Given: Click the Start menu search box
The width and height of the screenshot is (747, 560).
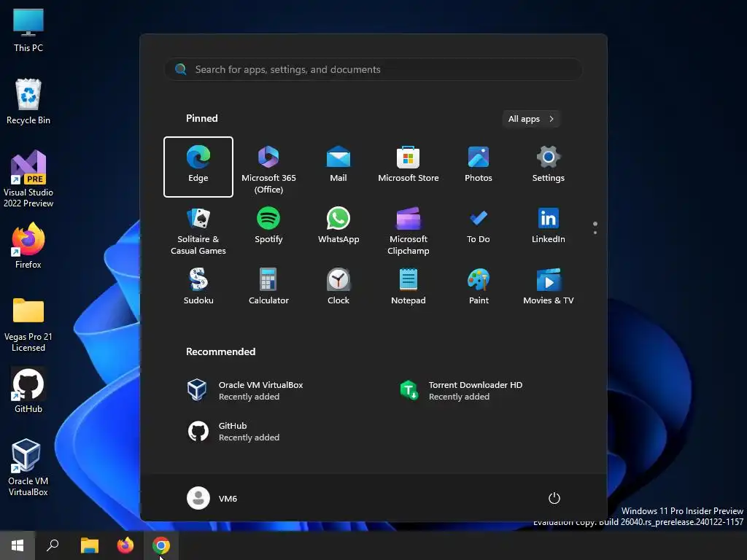Looking at the screenshot, I should (x=373, y=69).
